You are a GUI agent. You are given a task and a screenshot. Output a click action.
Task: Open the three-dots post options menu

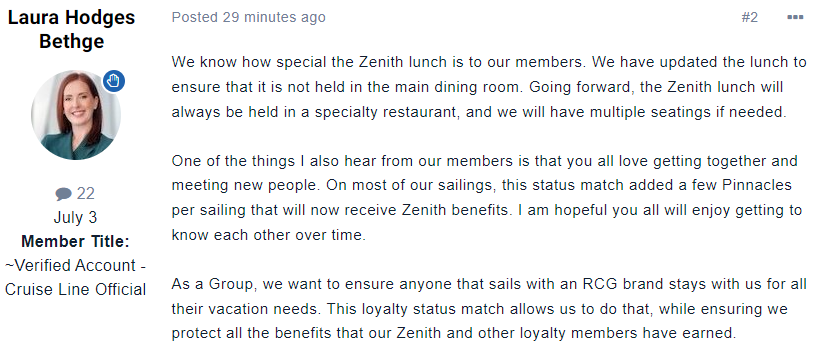click(795, 17)
